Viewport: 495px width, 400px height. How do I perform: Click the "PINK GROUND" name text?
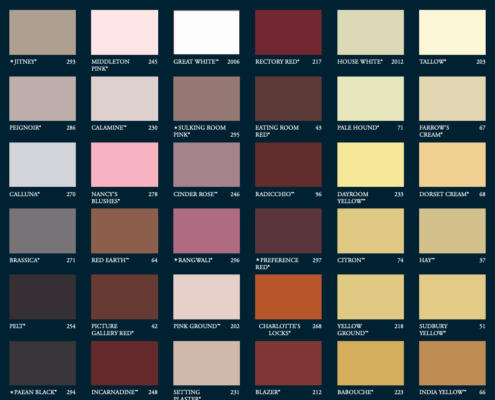pyautogui.click(x=196, y=326)
